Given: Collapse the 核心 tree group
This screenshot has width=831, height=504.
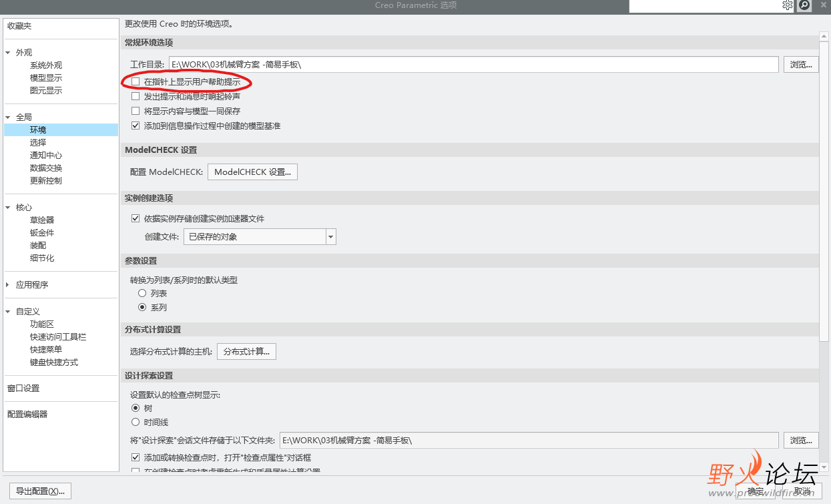Looking at the screenshot, I should 8,208.
